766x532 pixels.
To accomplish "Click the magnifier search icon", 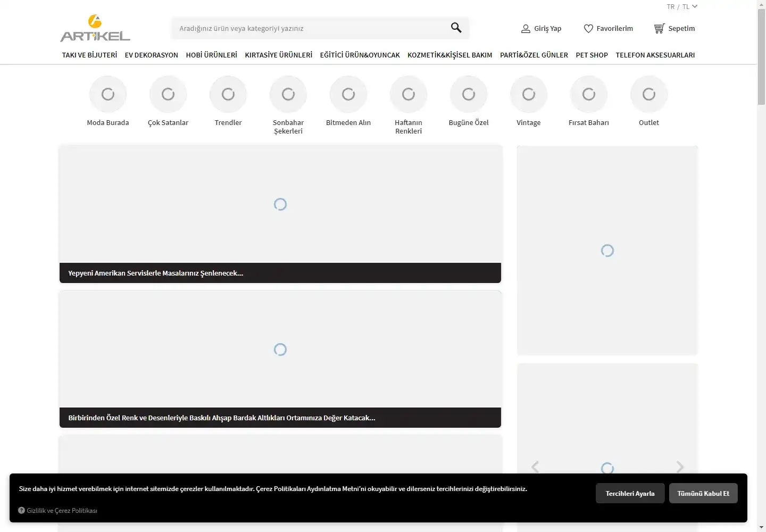I will (456, 28).
